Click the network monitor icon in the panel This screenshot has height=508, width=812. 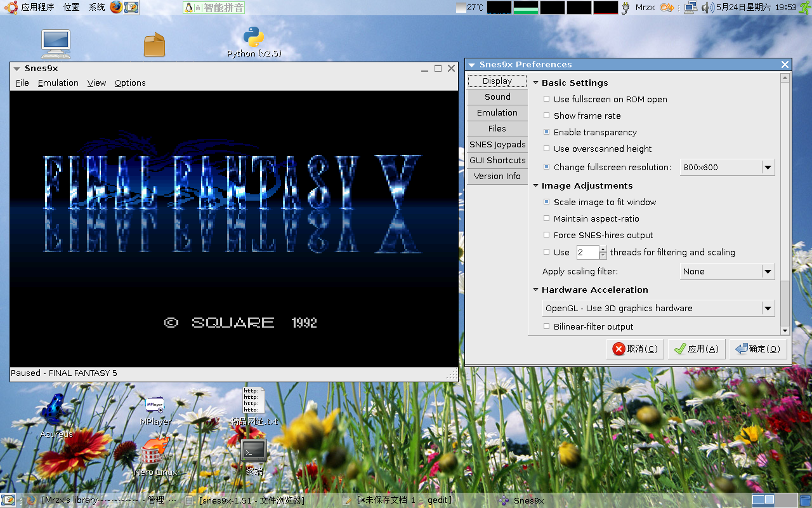pos(691,8)
